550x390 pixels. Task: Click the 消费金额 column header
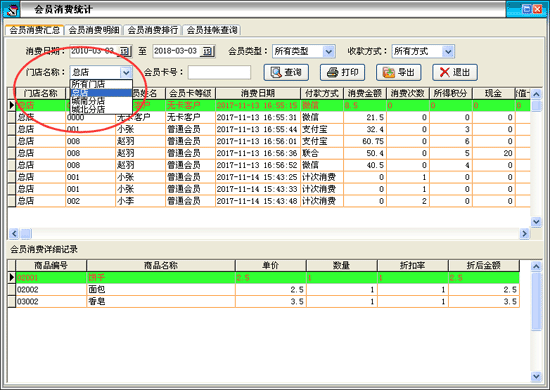pos(365,93)
